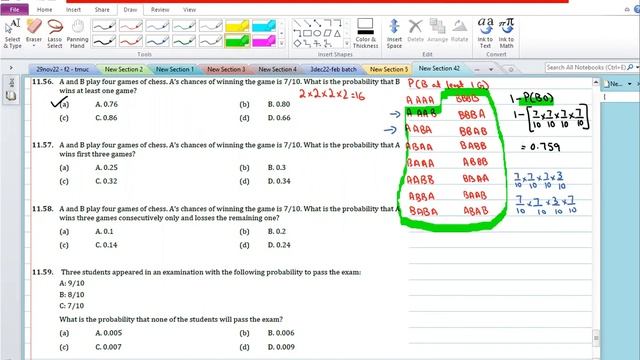Open the Rotate menu
The width and height of the screenshot is (640, 360).
coord(459,31)
